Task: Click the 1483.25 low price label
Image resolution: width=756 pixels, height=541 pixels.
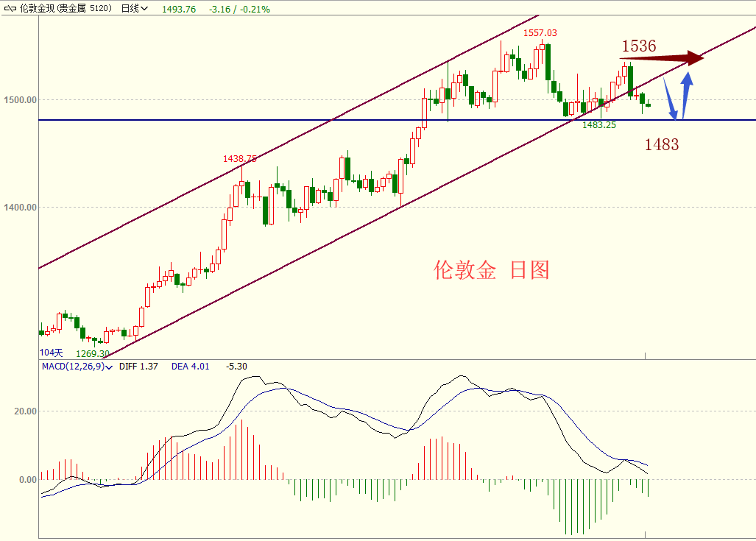Action: point(599,125)
